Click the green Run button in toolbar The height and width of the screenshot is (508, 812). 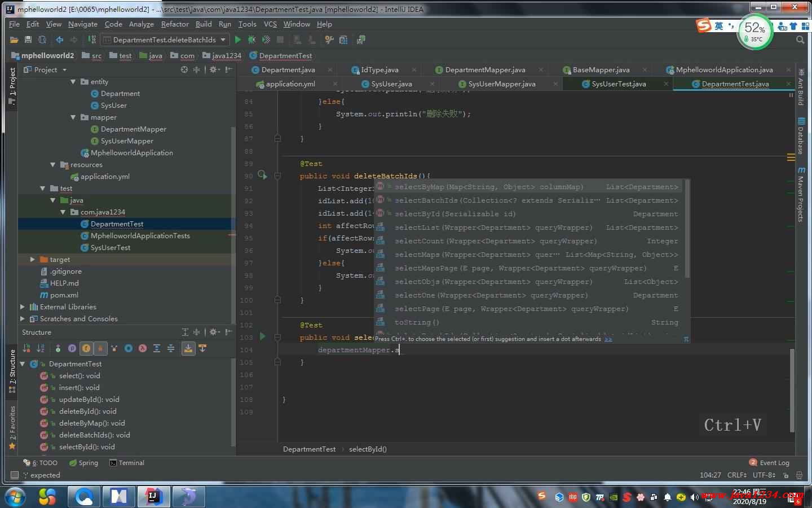238,40
